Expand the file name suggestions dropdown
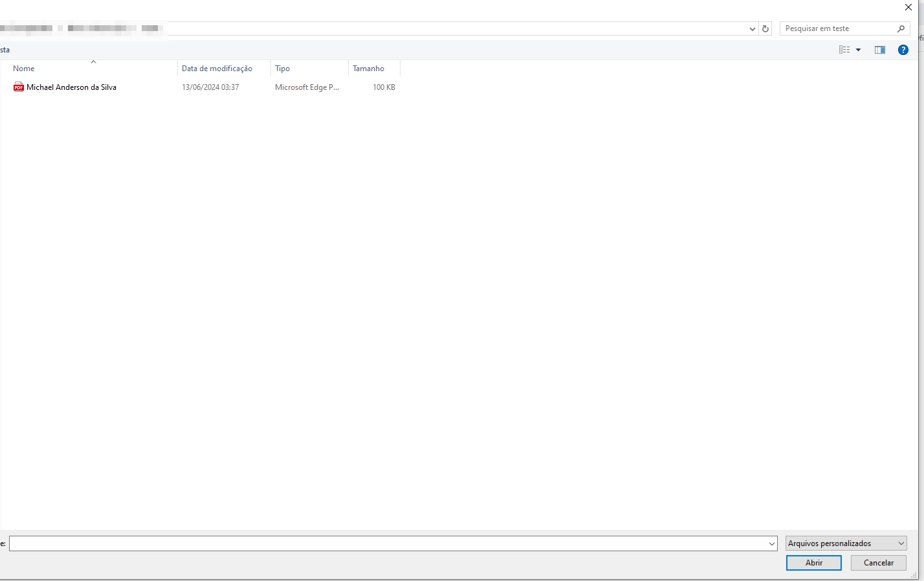This screenshot has height=581, width=924. point(771,543)
